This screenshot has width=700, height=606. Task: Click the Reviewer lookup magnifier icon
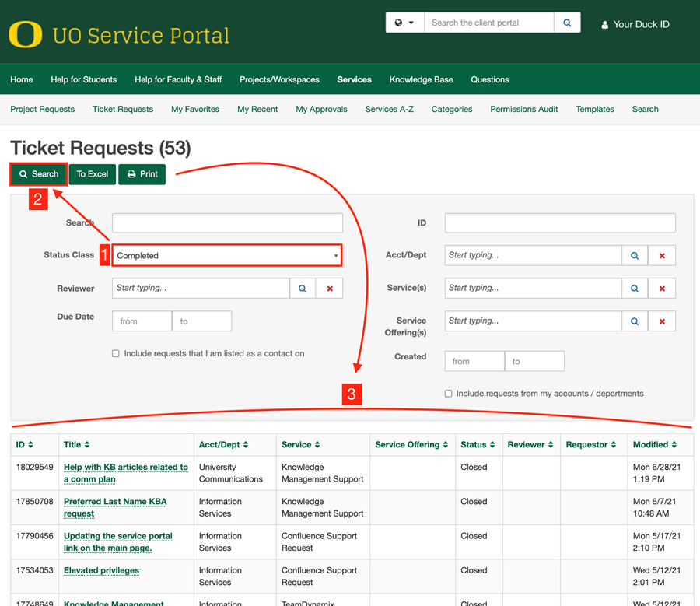click(x=303, y=289)
